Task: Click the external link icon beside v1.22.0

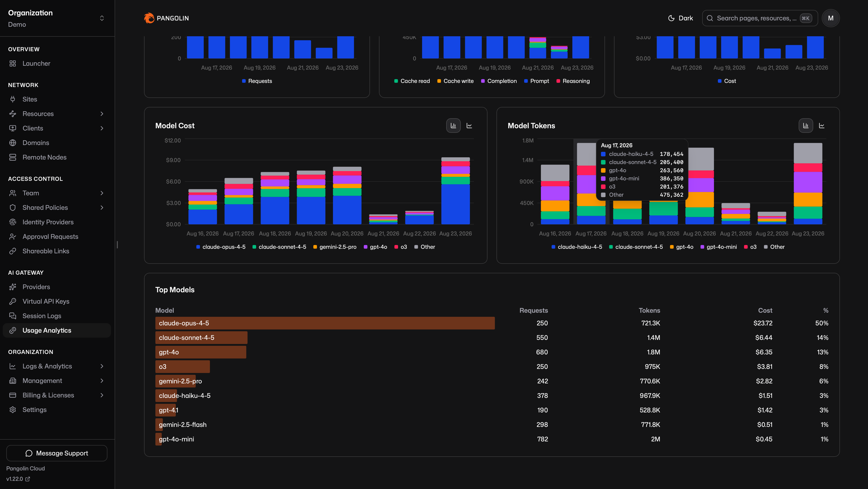Action: [28, 479]
